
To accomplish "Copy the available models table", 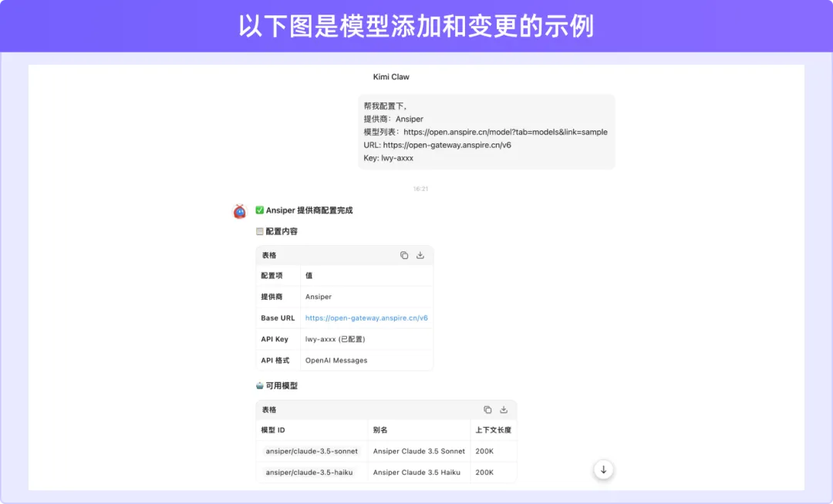I will 487,409.
